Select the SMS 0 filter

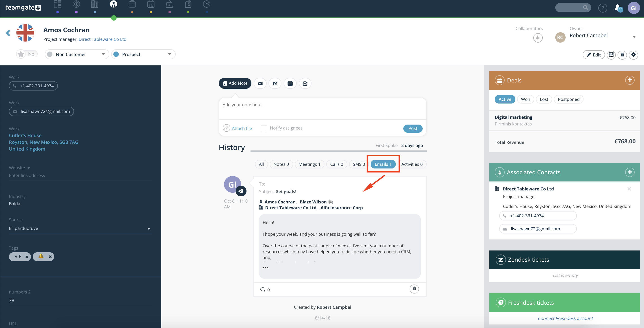(358, 164)
